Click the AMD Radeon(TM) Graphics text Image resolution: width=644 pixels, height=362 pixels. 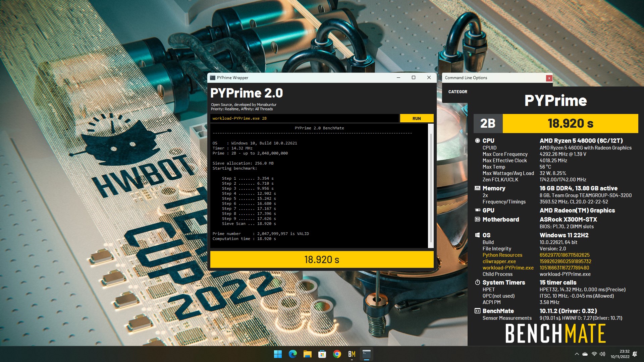tap(577, 210)
